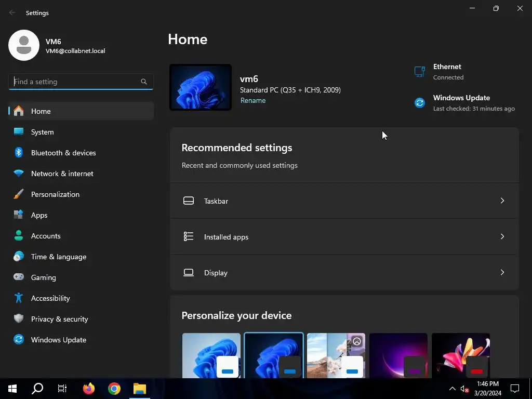
Task: Click the Gaming controller icon
Action: tap(19, 277)
